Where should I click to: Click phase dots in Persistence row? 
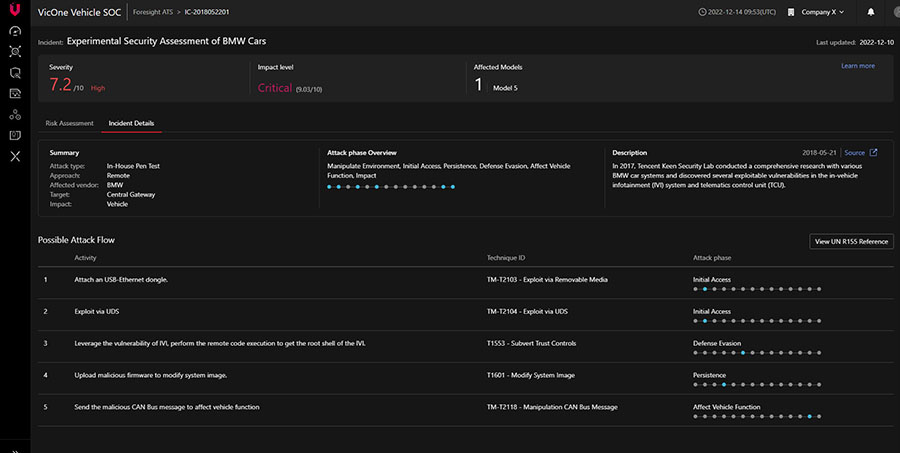tap(757, 385)
